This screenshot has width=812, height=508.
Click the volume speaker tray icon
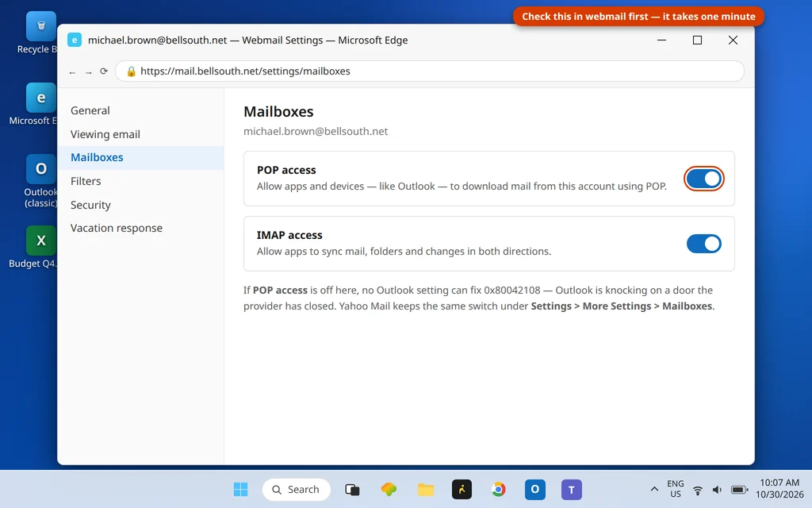click(x=717, y=490)
